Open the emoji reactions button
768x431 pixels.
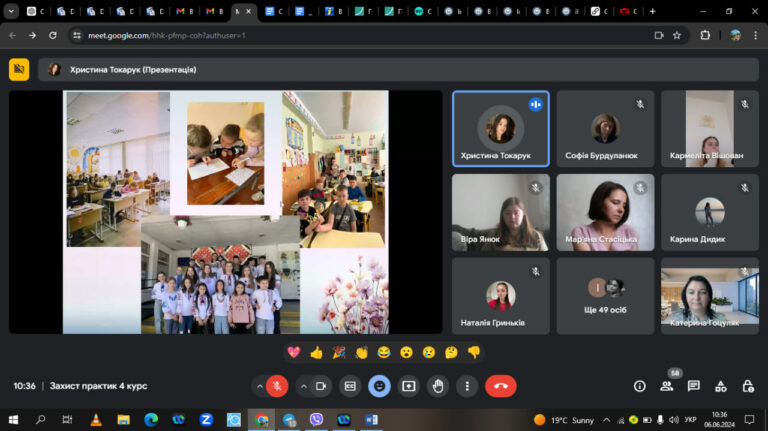pos(379,386)
